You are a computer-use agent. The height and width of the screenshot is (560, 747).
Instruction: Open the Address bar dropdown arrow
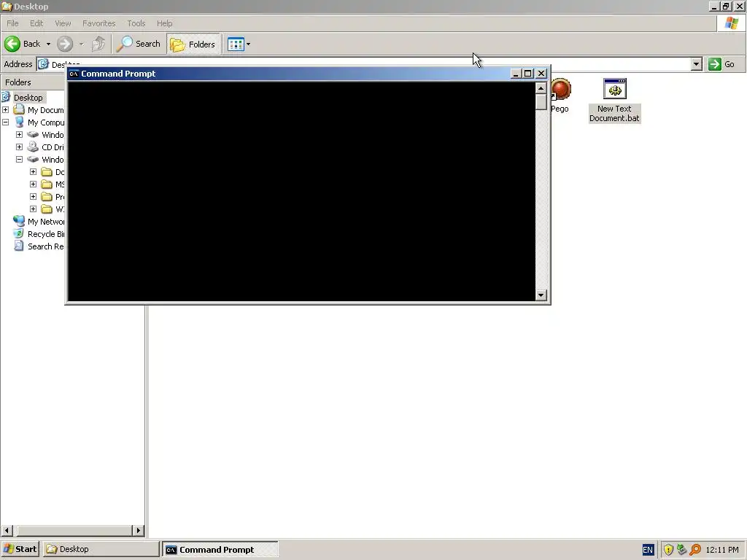tap(697, 64)
